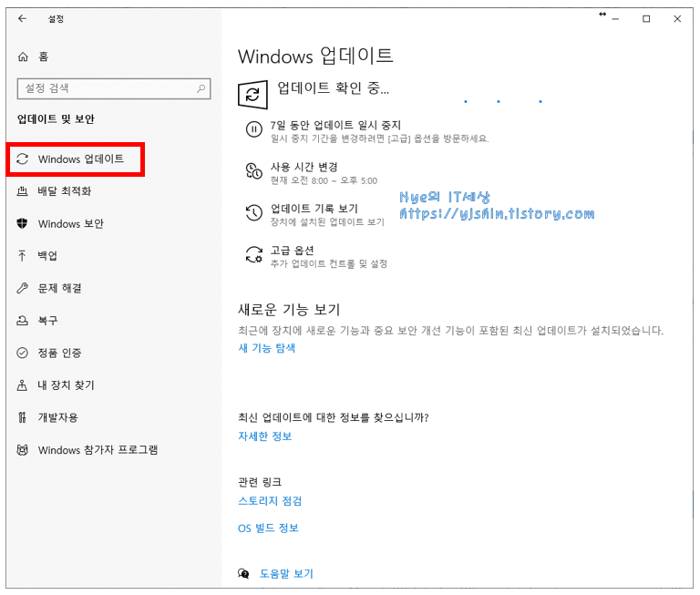This screenshot has width=700, height=595.
Task: Click the 개발자용 tools icon
Action: [22, 417]
